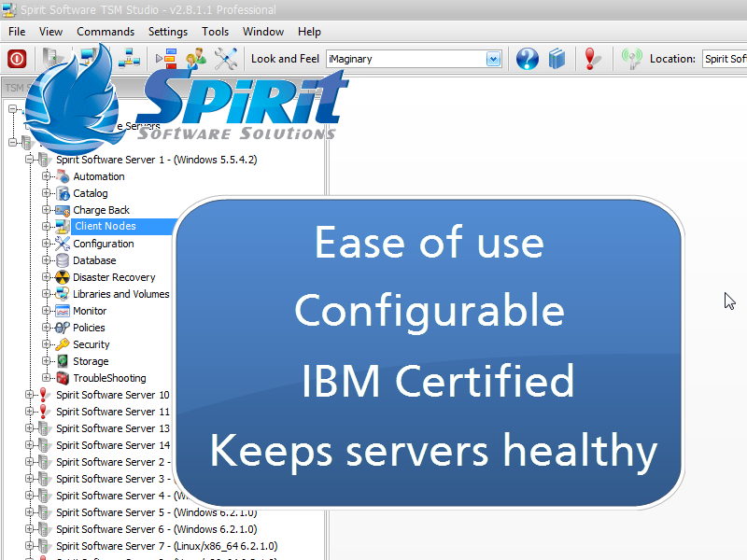Click the Database cylinder icon
The image size is (747, 560).
click(63, 260)
